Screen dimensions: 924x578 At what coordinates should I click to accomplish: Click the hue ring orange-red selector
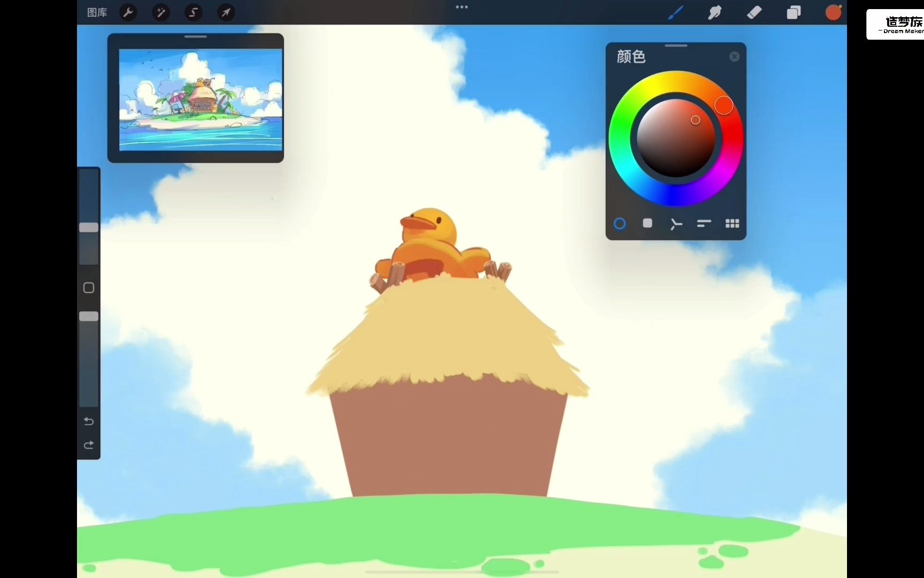point(724,105)
